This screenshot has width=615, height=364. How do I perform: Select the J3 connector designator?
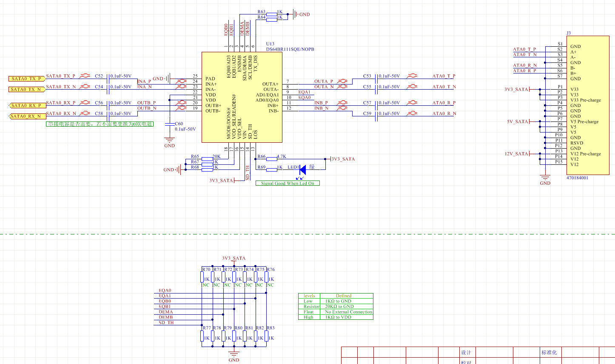569,33
